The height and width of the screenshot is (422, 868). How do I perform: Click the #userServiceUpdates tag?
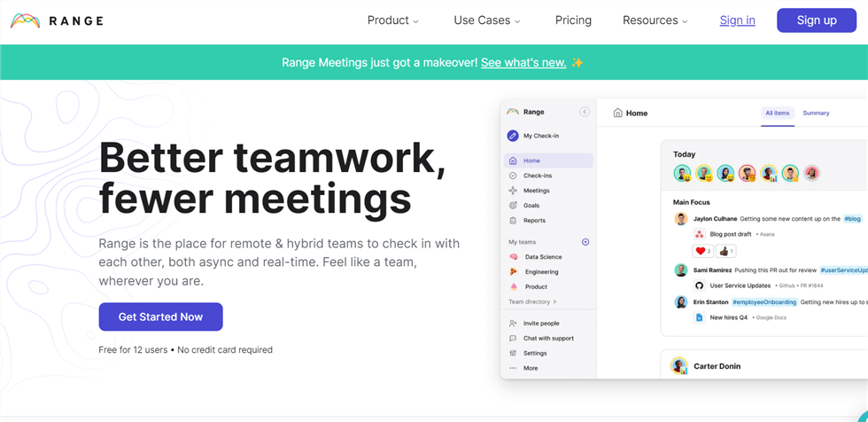(843, 270)
